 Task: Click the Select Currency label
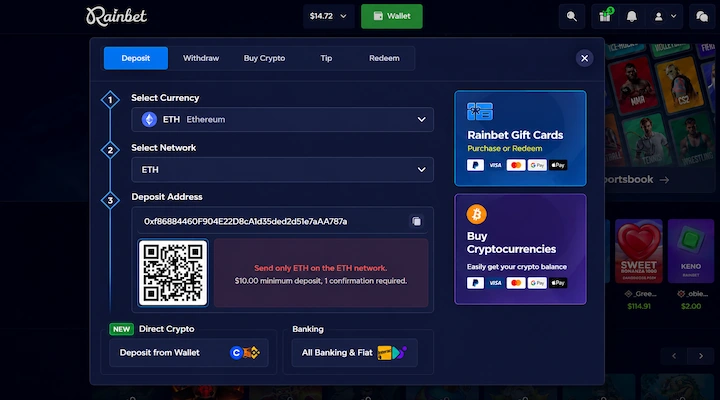coord(165,98)
